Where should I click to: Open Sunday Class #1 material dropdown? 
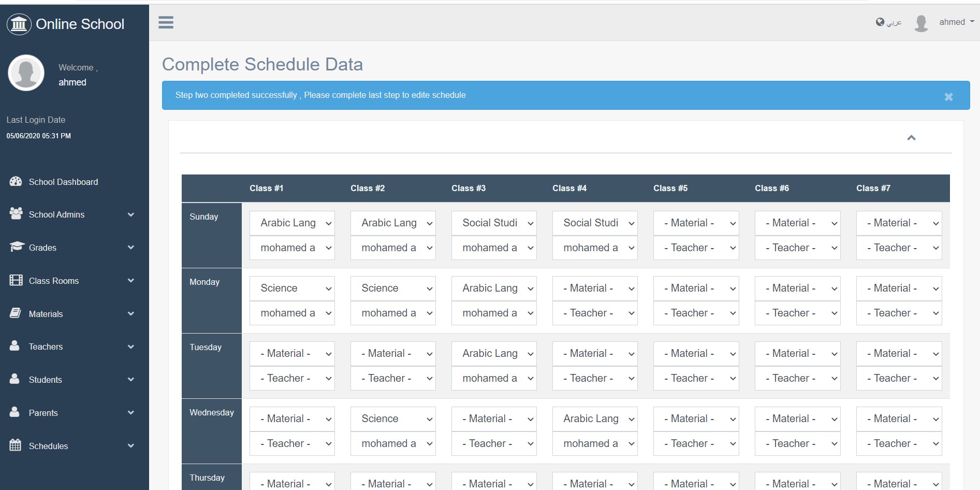pyautogui.click(x=292, y=223)
